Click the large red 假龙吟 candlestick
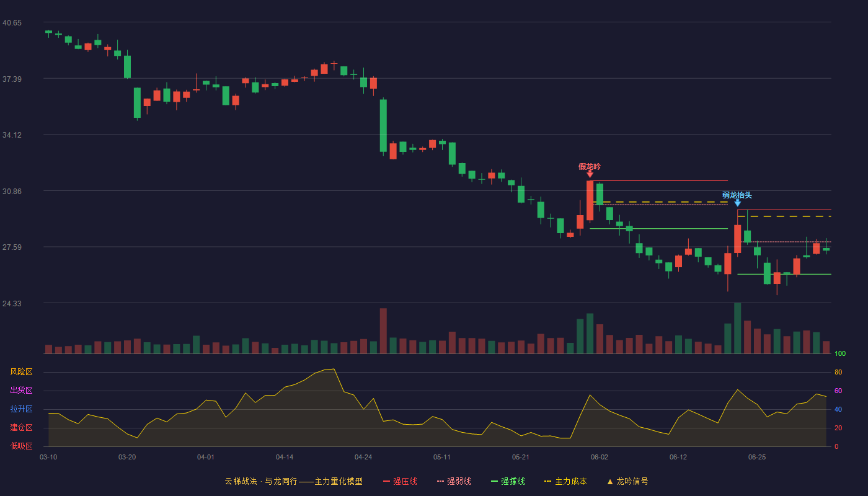The height and width of the screenshot is (496, 868). pyautogui.click(x=590, y=200)
